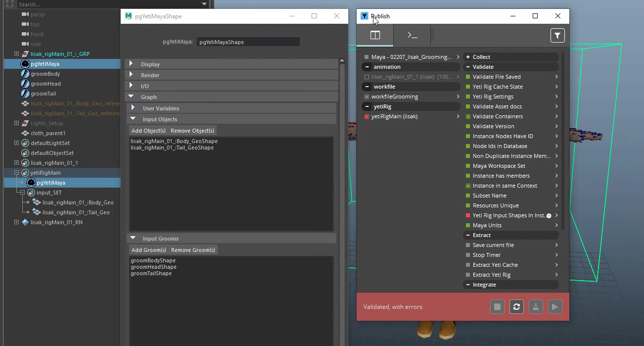Click lisak_rigMain_01_1 set icon
This screenshot has width=644, height=346.
[x=25, y=163]
